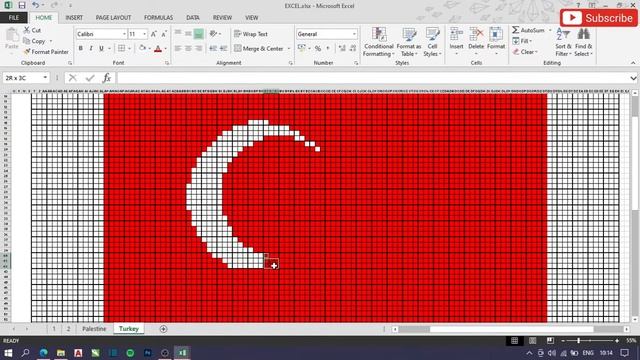Toggle Wrap Text
Screen dimensions: 640x360
point(251,34)
